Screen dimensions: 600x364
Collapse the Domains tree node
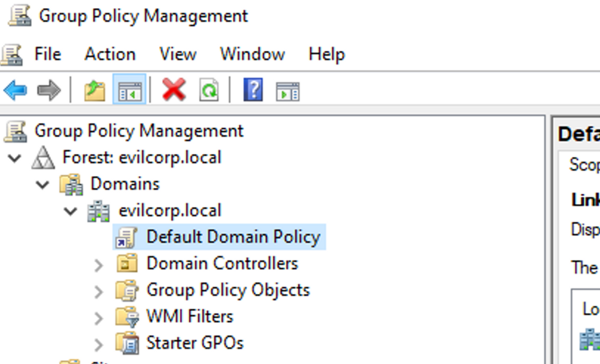42,184
